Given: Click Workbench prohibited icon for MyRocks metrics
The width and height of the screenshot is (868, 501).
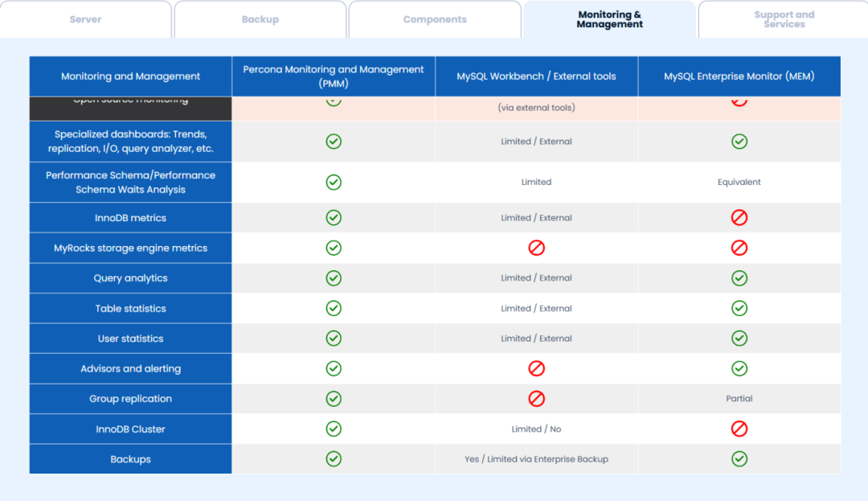Looking at the screenshot, I should click(x=536, y=248).
